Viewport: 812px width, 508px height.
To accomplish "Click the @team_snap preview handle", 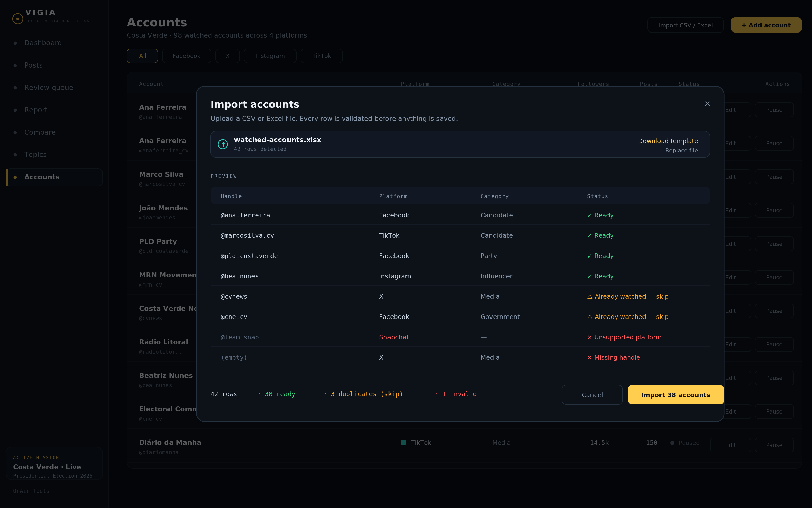I will click(x=240, y=337).
